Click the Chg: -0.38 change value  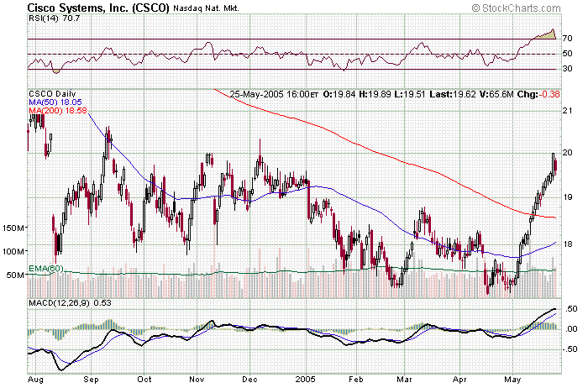[538, 94]
